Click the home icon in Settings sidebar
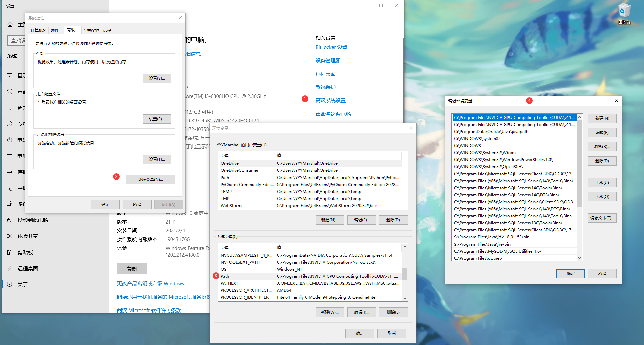Viewport: 644px width, 345px height. (x=10, y=25)
